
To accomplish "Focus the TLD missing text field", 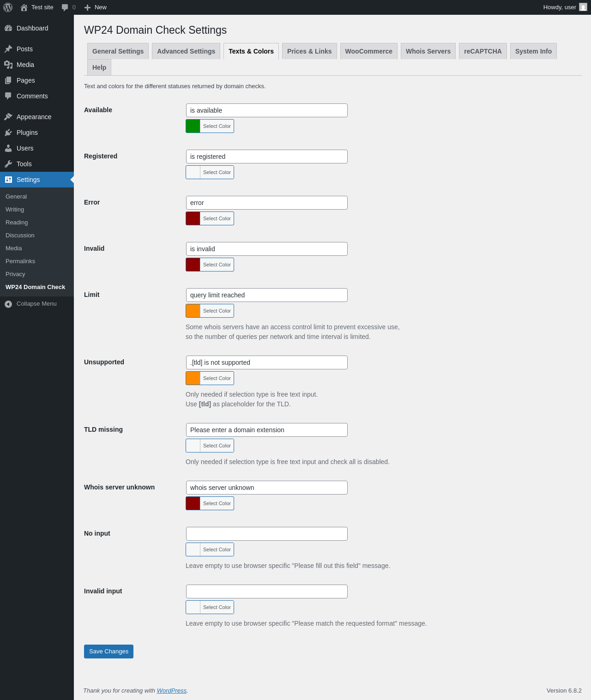I will pyautogui.click(x=266, y=430).
